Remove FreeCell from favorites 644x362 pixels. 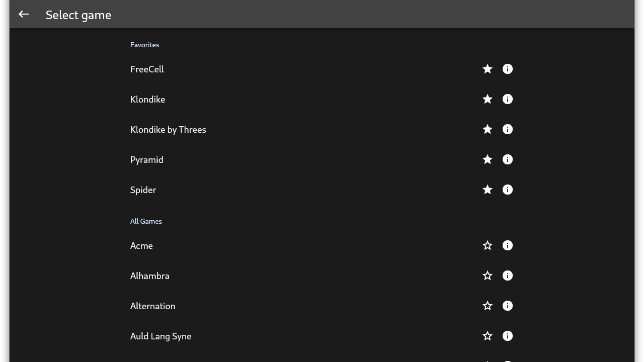point(487,69)
